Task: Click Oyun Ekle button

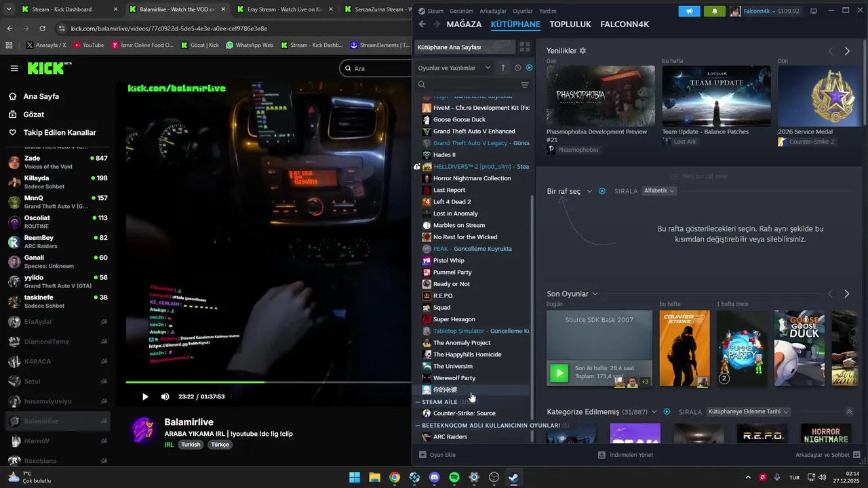Action: (x=437, y=455)
